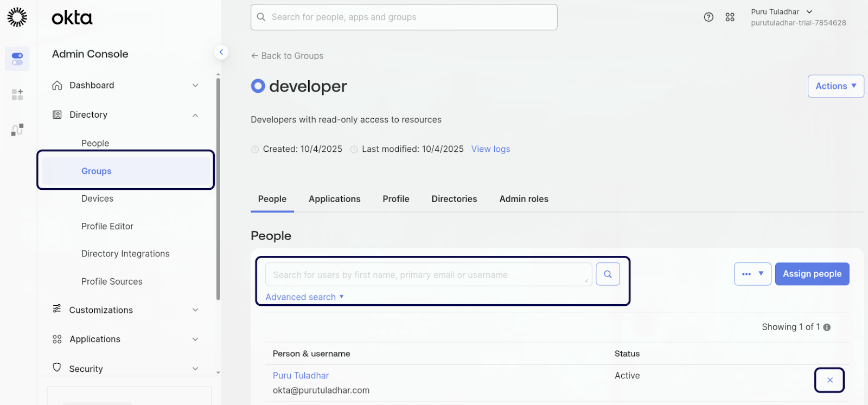This screenshot has width=868, height=405.
Task: Click the magnifier search button for users
Action: [x=608, y=274]
